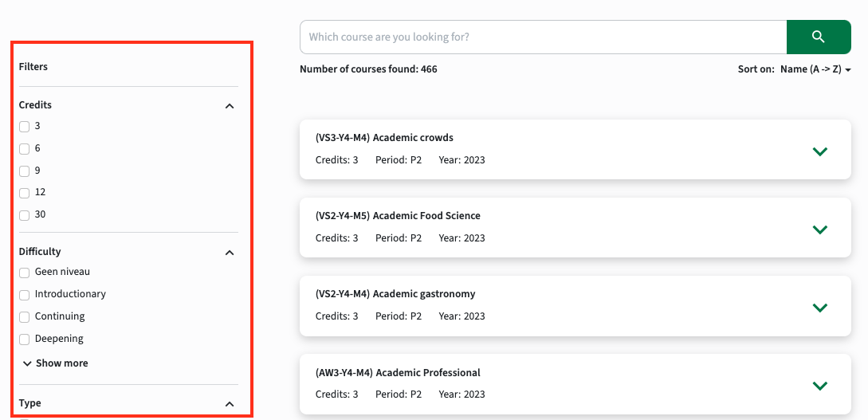Focus the course search input field
The width and height of the screenshot is (868, 420).
tap(543, 37)
